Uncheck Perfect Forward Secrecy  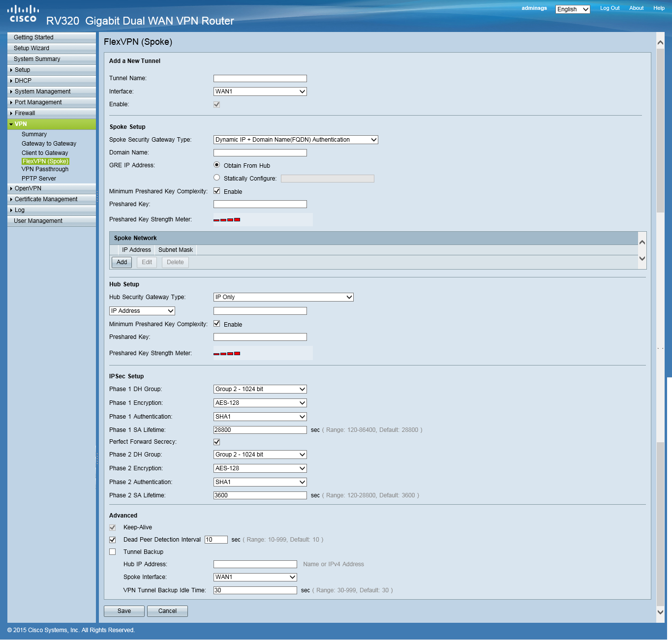(x=216, y=442)
